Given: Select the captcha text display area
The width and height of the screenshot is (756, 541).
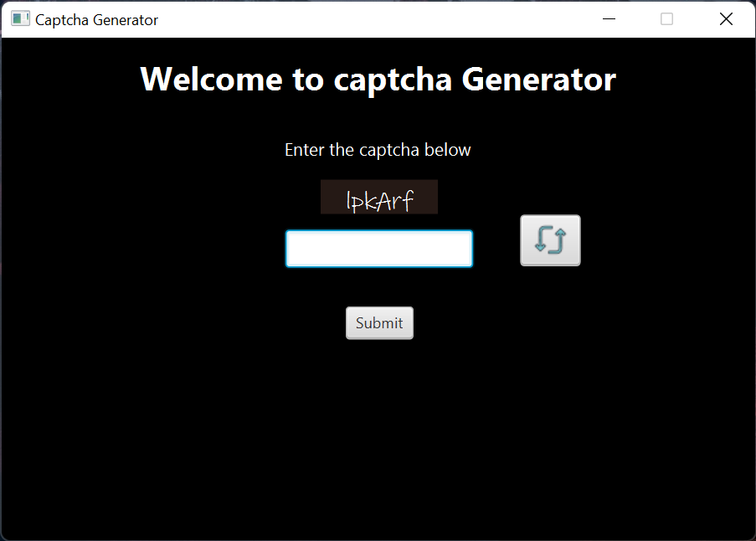Looking at the screenshot, I should 378,197.
